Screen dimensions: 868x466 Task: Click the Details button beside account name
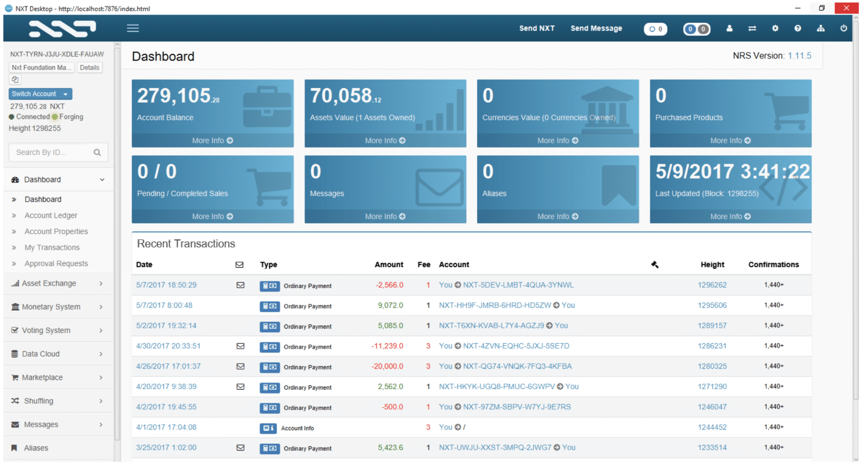[x=89, y=68]
